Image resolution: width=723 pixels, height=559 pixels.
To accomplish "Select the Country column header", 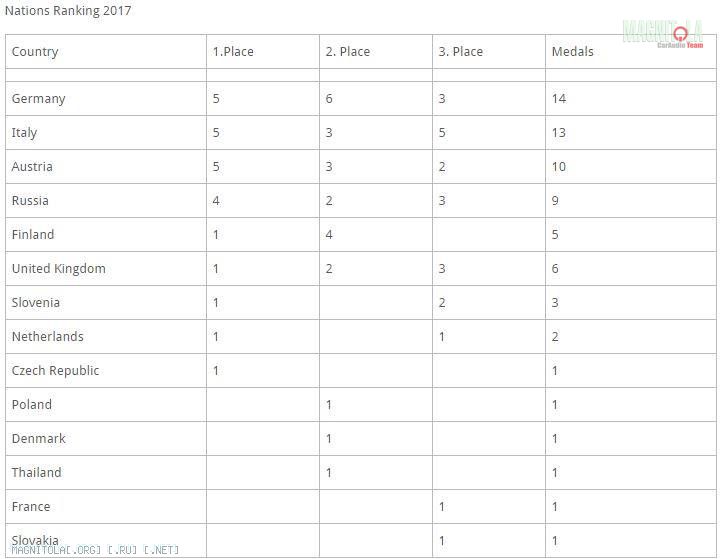I will (x=35, y=52).
